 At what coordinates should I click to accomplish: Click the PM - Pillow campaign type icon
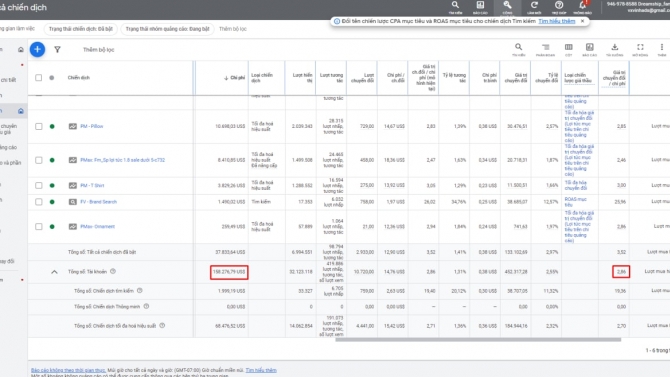coord(73,126)
